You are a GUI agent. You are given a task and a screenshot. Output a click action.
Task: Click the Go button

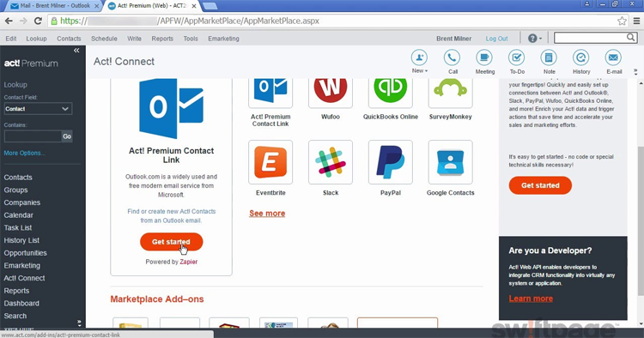pos(67,136)
